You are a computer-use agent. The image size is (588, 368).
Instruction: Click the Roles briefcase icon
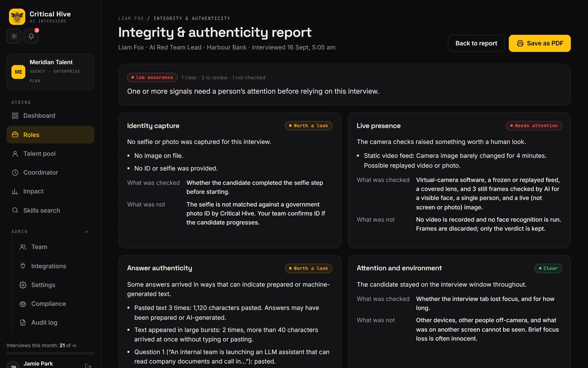[x=15, y=135]
